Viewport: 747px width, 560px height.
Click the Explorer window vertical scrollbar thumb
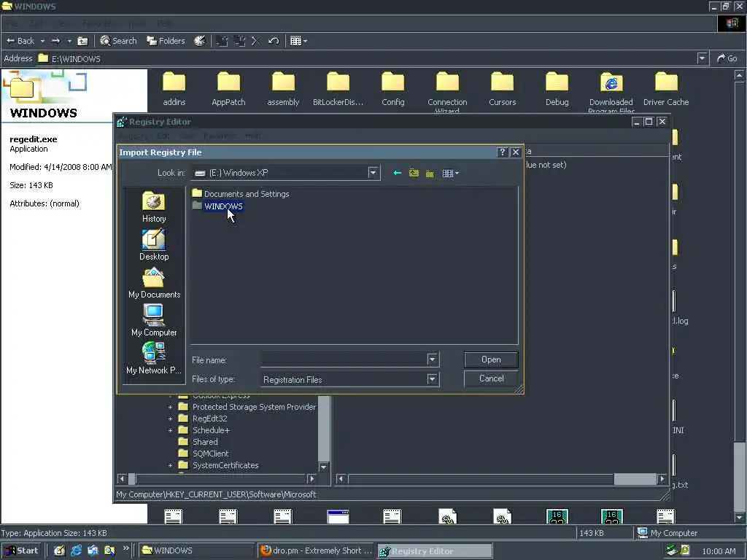(739, 476)
